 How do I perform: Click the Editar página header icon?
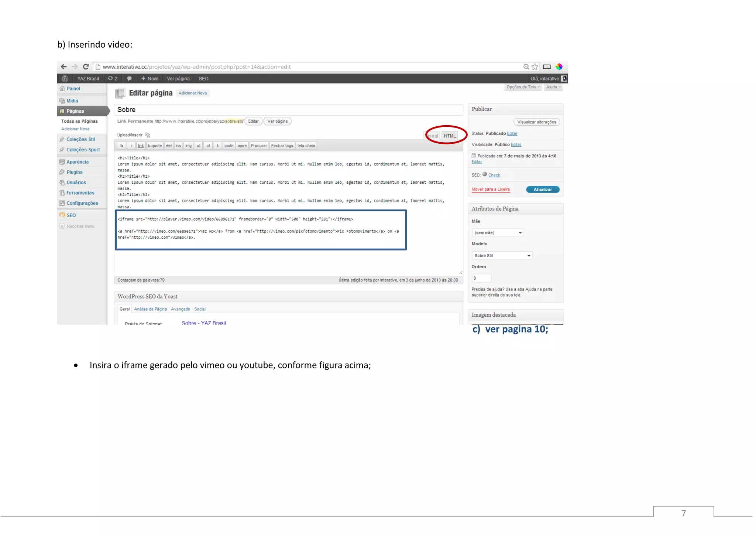coord(120,93)
